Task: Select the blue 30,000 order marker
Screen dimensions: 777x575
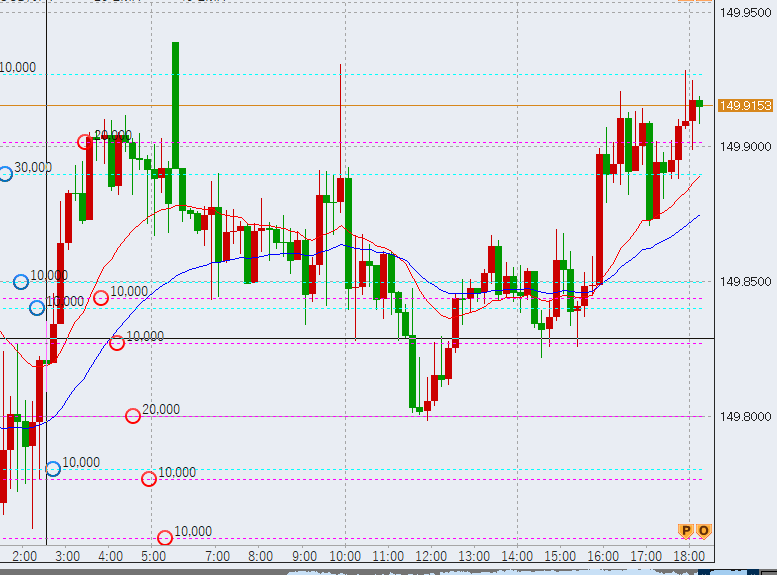Action: [5, 174]
